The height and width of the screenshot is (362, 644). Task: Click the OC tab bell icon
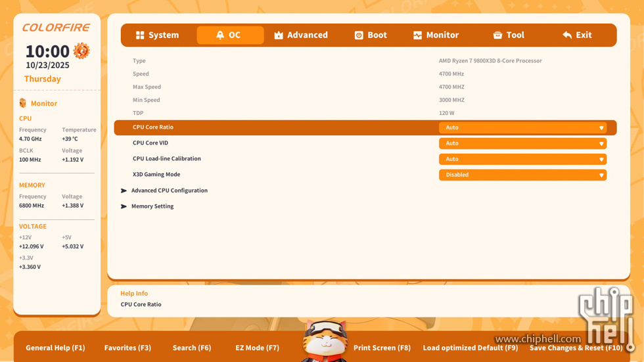coord(220,35)
